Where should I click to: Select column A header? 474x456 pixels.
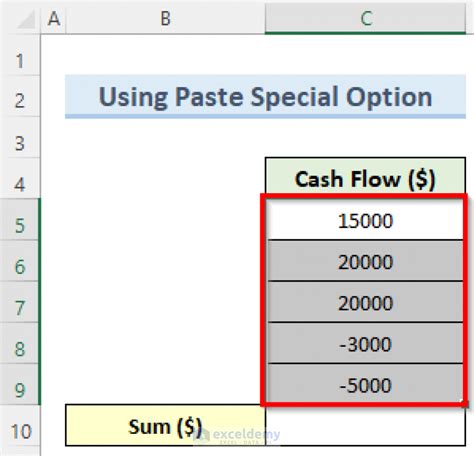(x=54, y=18)
